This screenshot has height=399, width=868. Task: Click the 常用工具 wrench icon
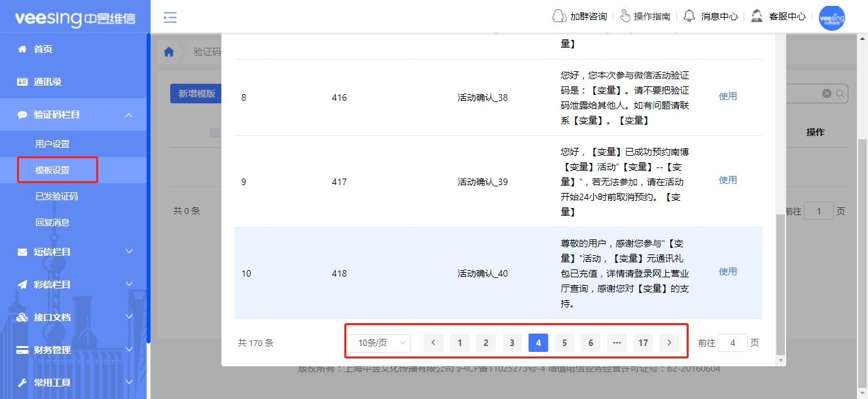pos(22,383)
